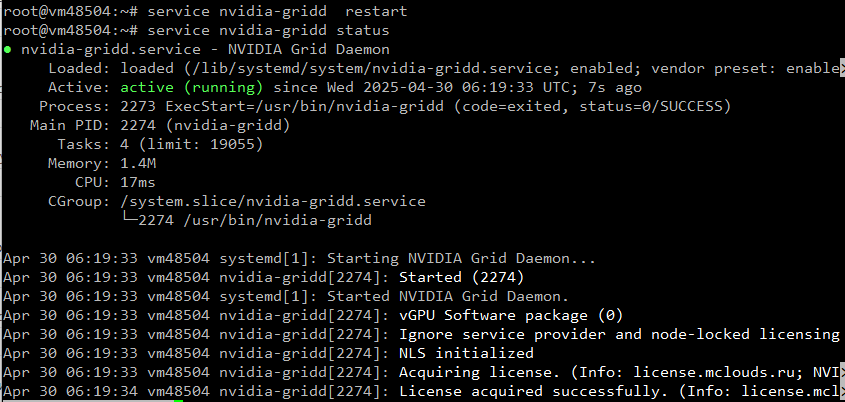Click 'Ignore service provider and node-locked licensing' message
The height and width of the screenshot is (402, 845).
(x=619, y=335)
